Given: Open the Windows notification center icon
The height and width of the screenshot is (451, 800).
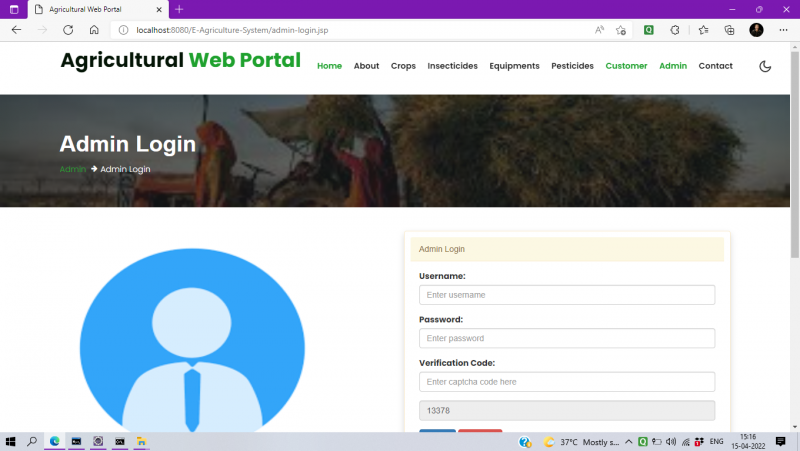Looking at the screenshot, I should pos(781,442).
